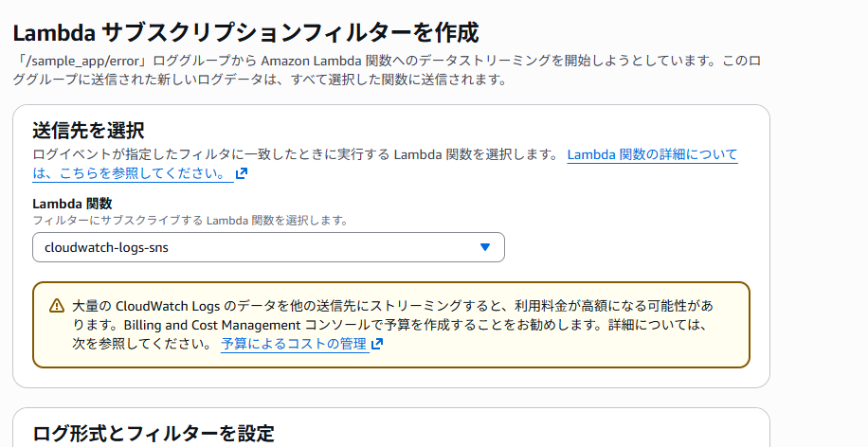Screen dimensions: 868x447
Task: Click external link icon beside 予算によるコストの管理
Action: 377,345
